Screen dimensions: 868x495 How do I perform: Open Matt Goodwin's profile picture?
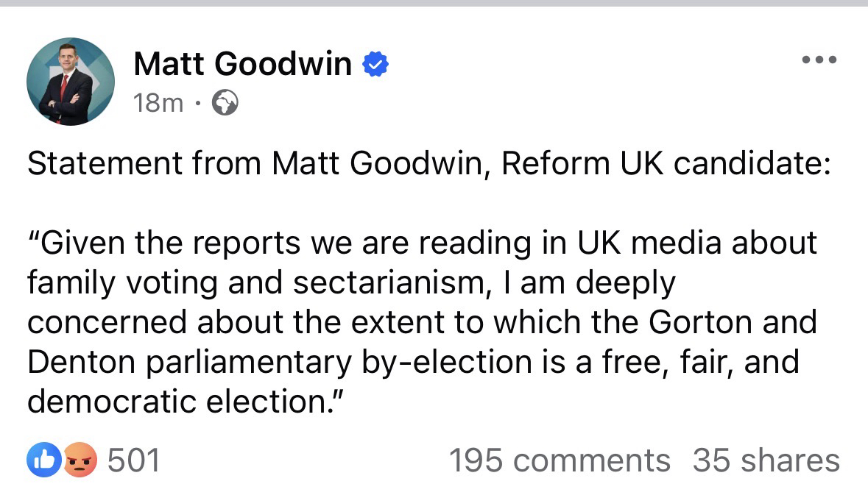(71, 81)
